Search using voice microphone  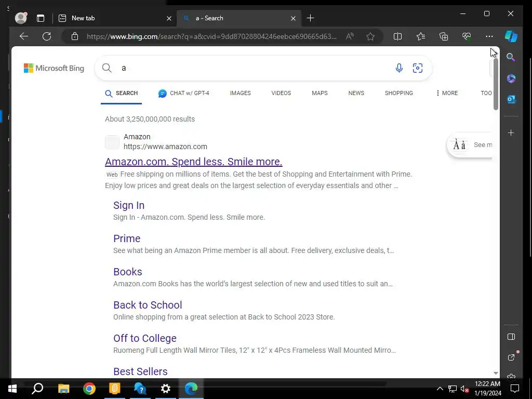point(399,68)
